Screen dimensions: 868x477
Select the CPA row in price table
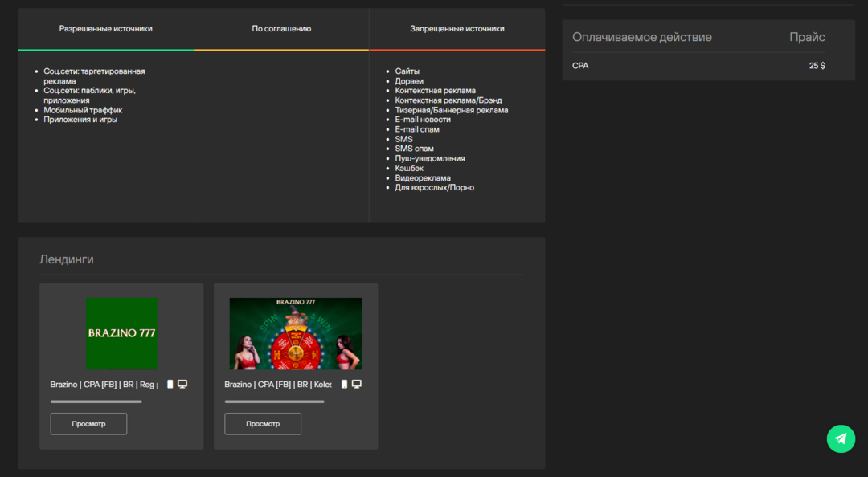tap(580, 66)
